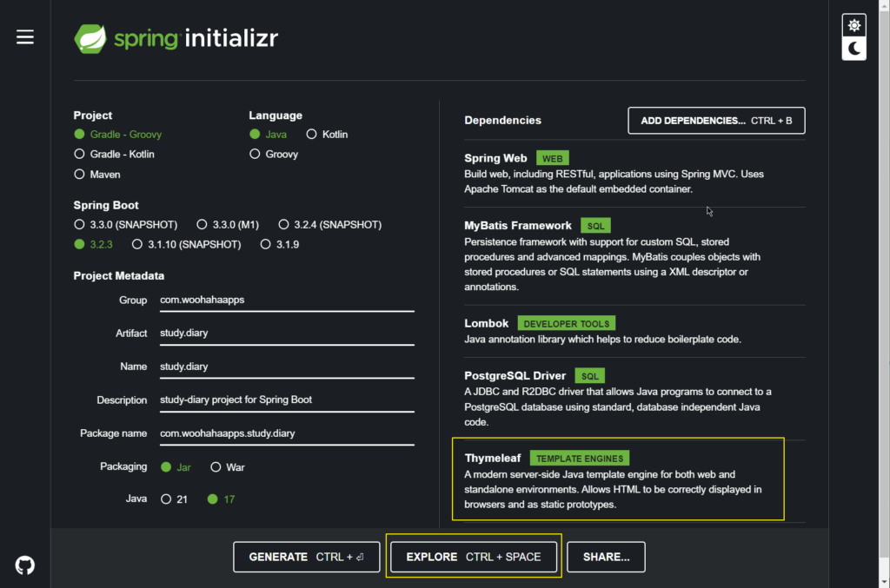Select the Lombok dependency
This screenshot has height=588, width=890.
pos(634,331)
